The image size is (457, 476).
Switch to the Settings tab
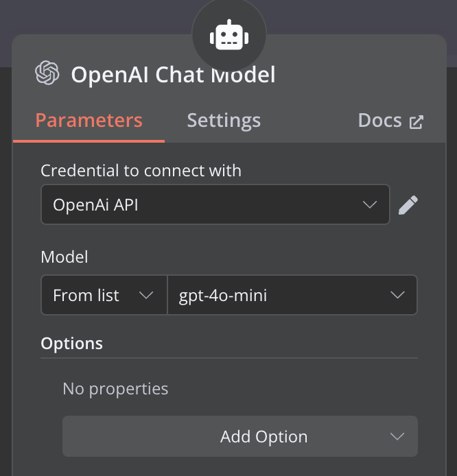pyautogui.click(x=224, y=121)
